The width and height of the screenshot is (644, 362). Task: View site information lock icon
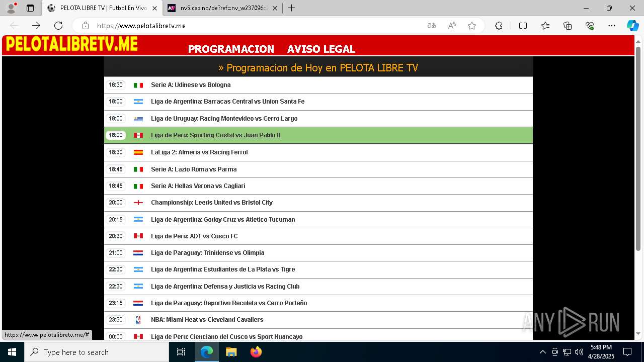point(86,26)
